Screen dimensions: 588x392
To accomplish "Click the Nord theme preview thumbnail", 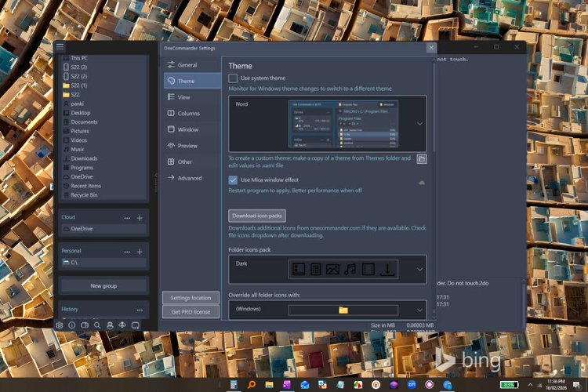I will pyautogui.click(x=343, y=123).
